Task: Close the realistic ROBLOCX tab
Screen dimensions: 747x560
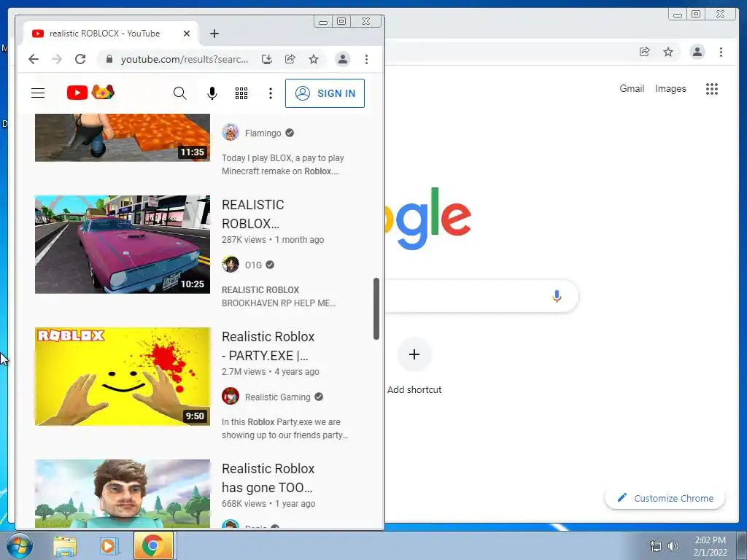Action: click(186, 34)
